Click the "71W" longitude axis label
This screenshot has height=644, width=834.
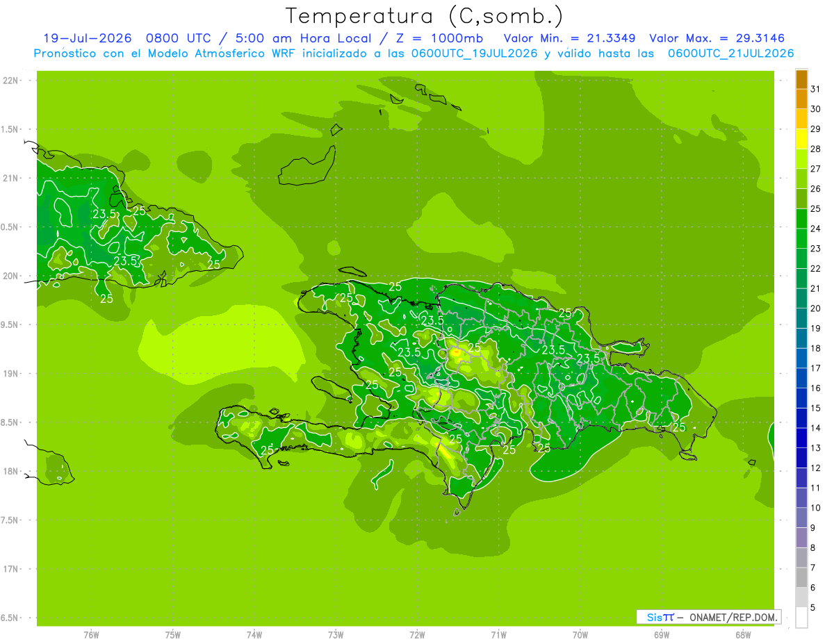498,635
